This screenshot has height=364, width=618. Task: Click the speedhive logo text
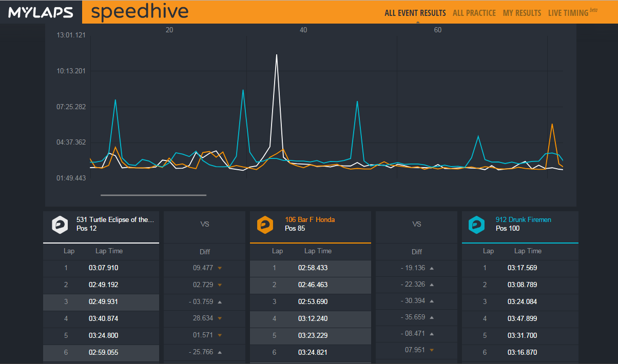tap(140, 11)
